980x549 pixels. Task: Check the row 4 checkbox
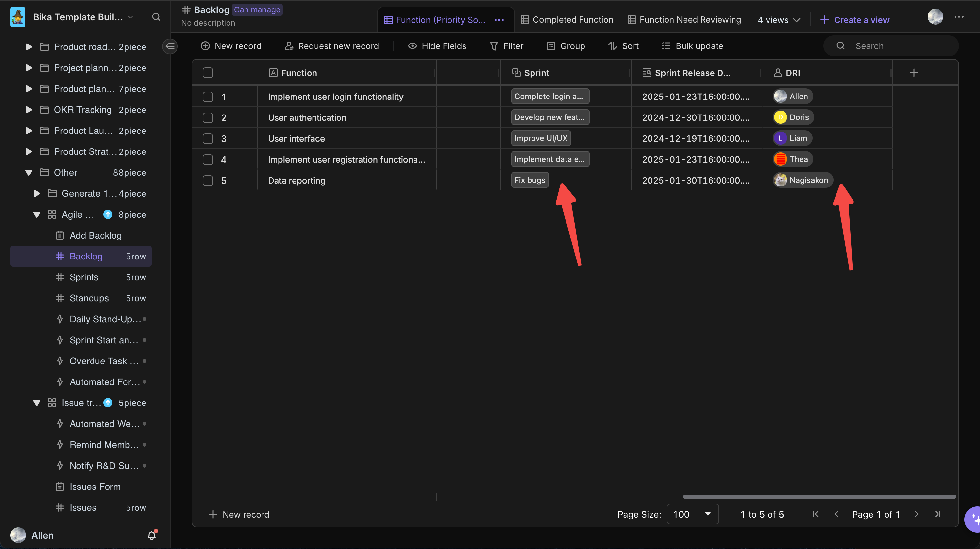208,160
